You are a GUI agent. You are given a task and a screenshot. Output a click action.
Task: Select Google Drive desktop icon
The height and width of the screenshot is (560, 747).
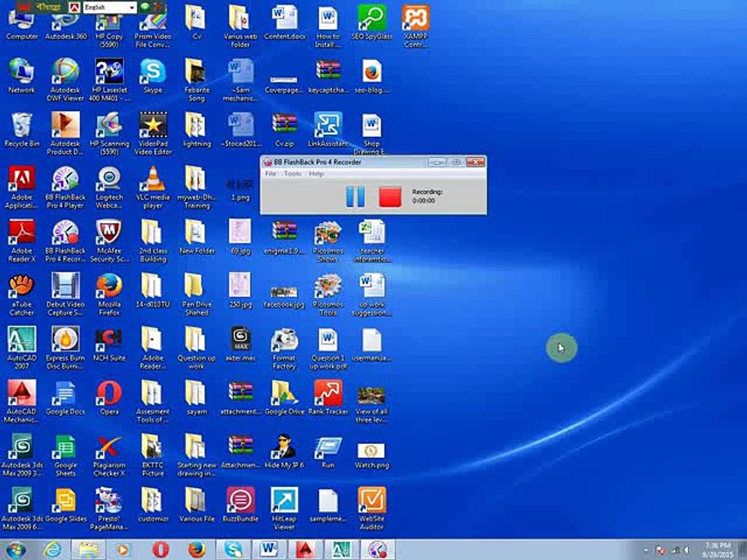[284, 398]
